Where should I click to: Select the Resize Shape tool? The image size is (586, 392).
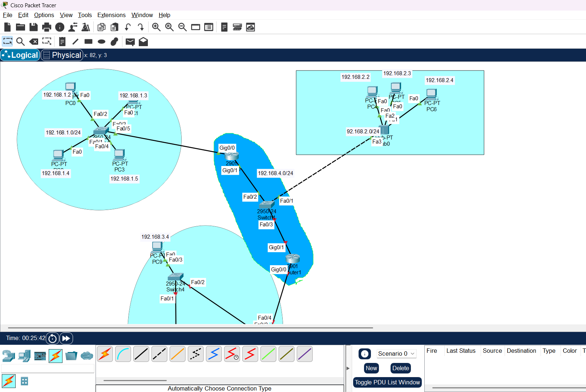[x=47, y=41]
